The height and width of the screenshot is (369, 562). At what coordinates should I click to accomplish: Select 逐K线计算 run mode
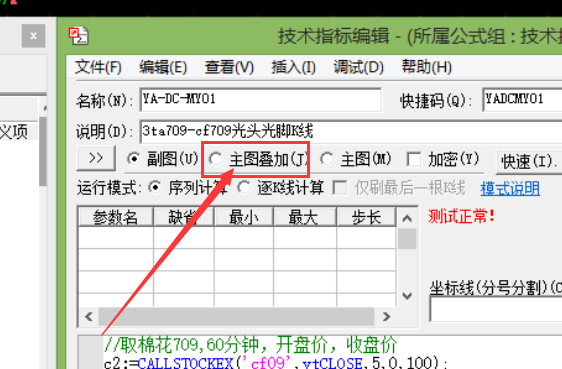[244, 188]
